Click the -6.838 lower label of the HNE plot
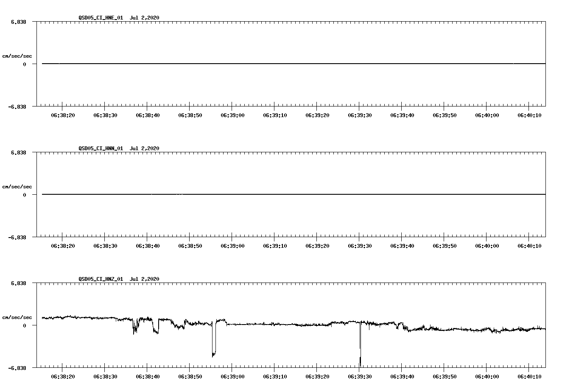 click(x=17, y=106)
